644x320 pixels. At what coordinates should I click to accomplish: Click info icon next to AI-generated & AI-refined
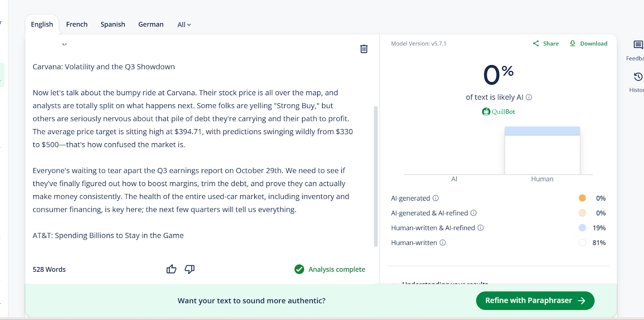(x=474, y=213)
